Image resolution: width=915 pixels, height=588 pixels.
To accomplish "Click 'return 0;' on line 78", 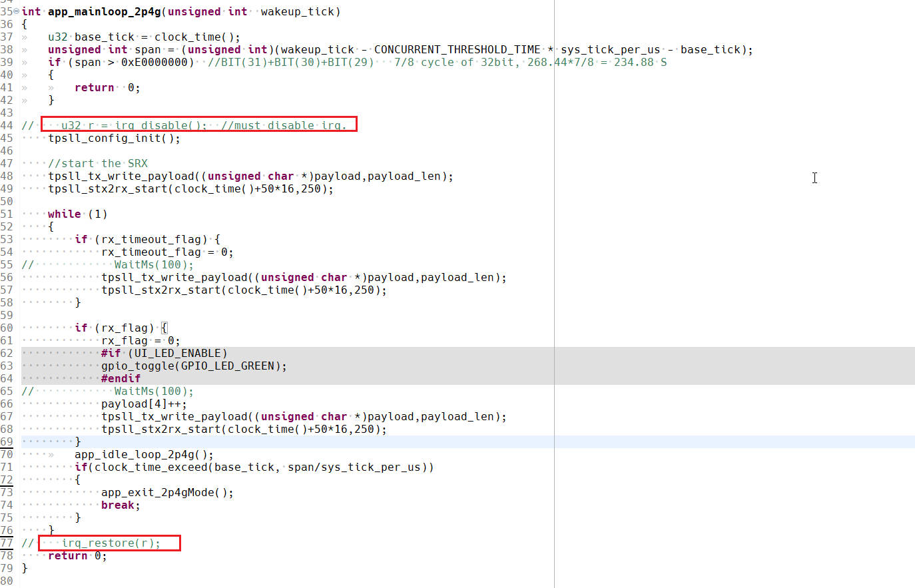I will [x=77, y=556].
